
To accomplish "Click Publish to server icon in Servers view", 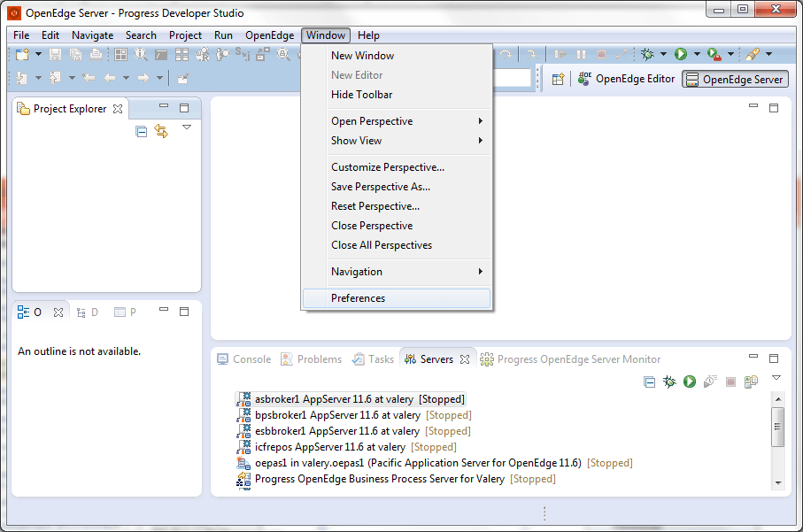I will [x=752, y=382].
